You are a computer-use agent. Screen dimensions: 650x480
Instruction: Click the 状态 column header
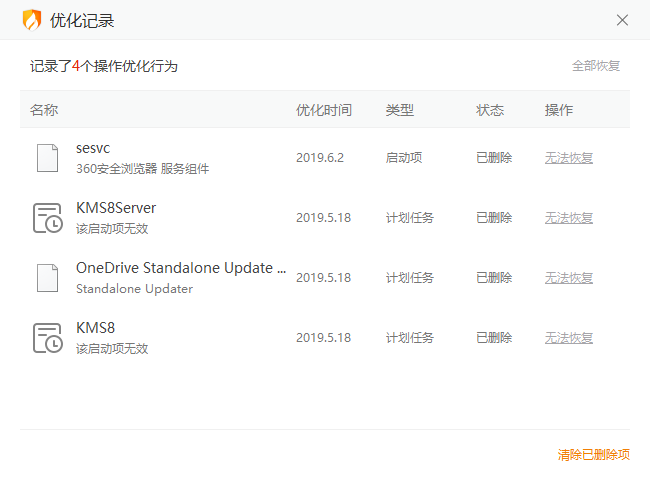(490, 110)
